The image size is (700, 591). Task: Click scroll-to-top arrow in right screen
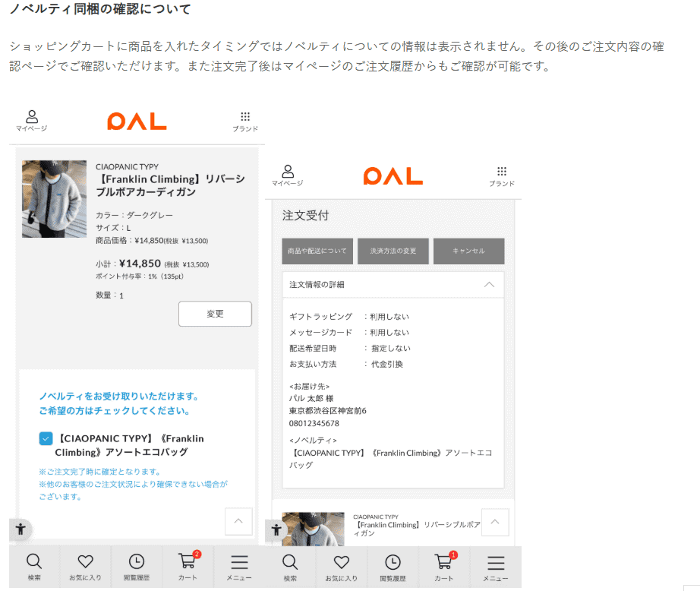495,522
